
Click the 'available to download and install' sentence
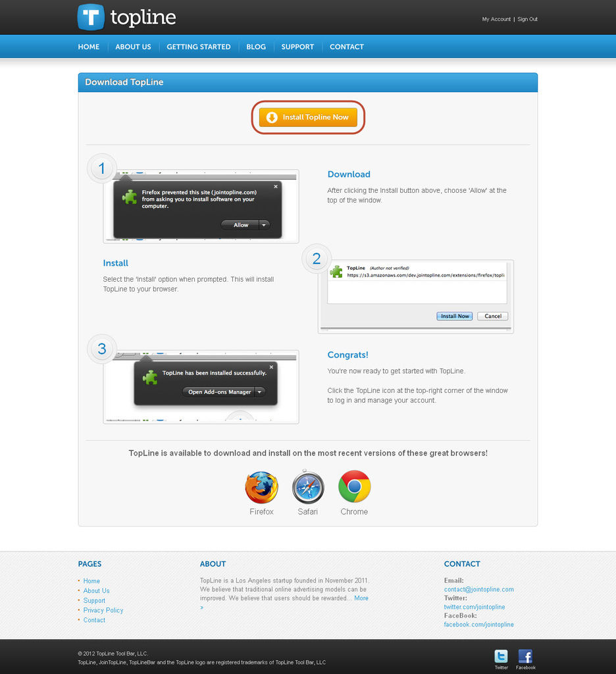[308, 453]
